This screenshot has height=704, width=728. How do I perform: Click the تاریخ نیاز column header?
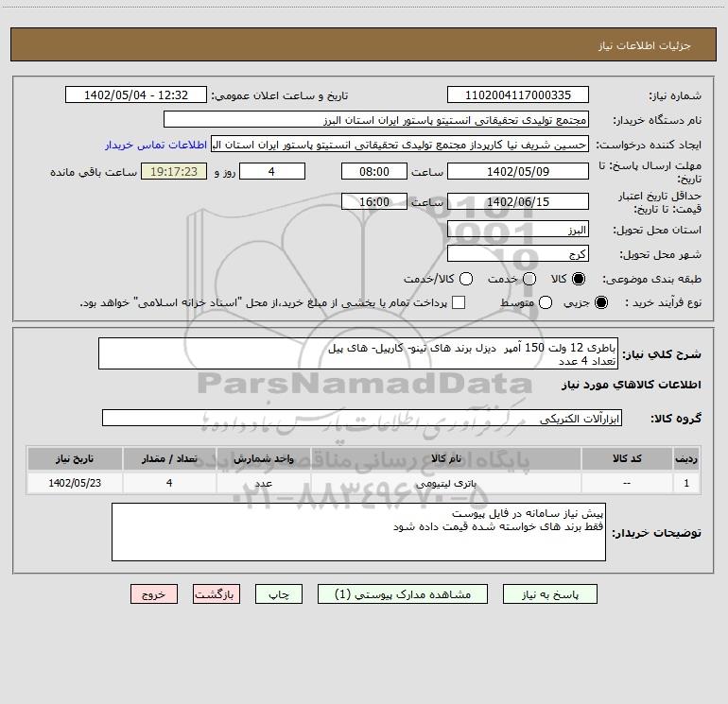[75, 458]
